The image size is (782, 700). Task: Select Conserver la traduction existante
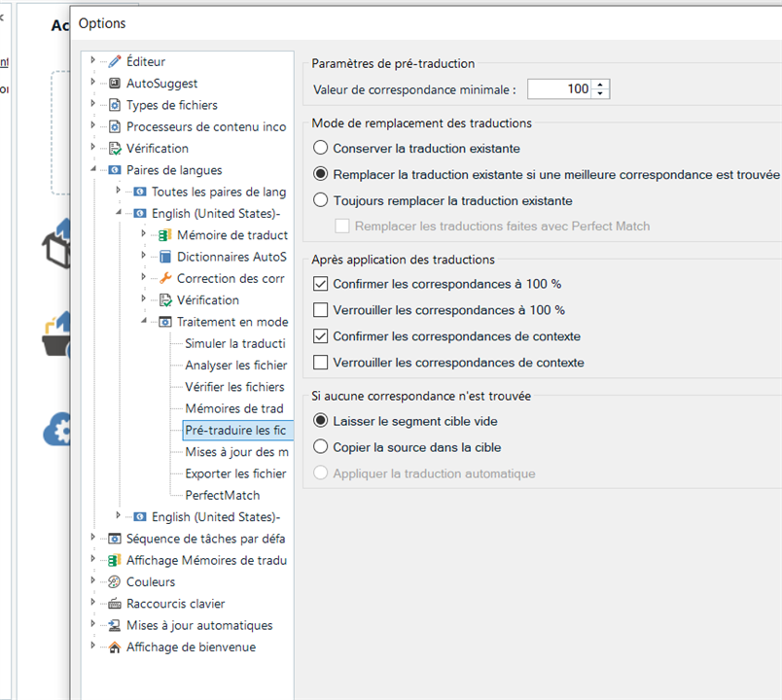[320, 148]
